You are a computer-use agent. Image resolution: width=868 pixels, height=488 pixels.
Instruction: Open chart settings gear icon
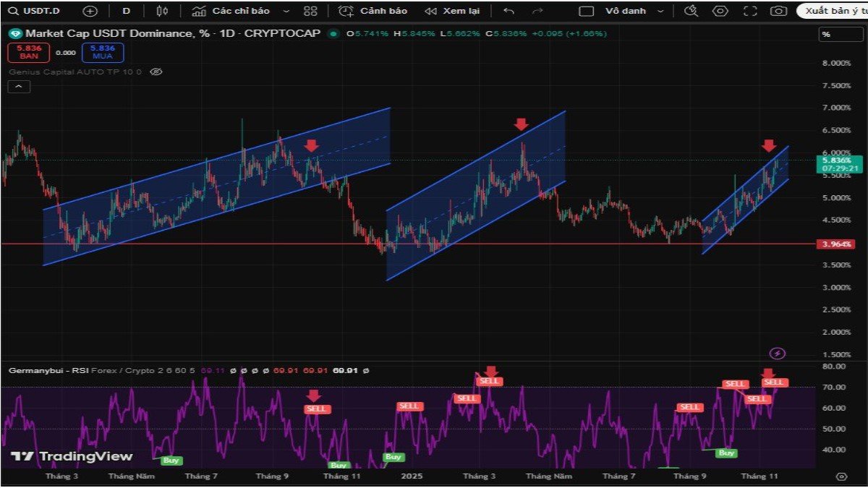pyautogui.click(x=720, y=11)
